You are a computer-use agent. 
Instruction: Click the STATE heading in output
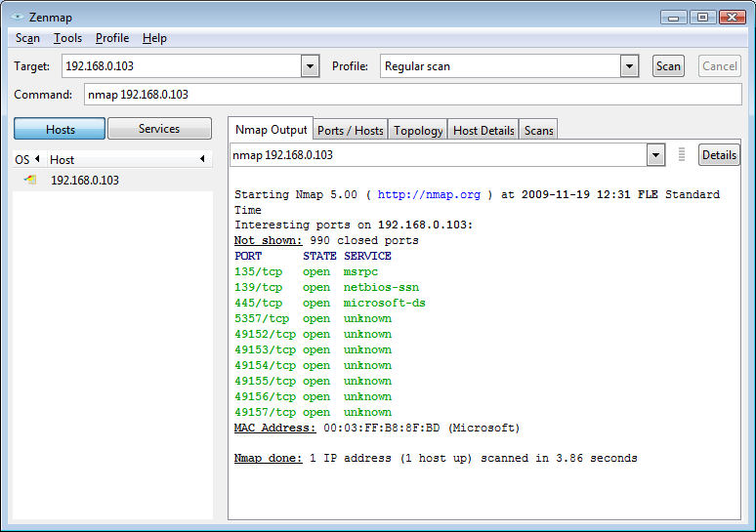pos(319,256)
